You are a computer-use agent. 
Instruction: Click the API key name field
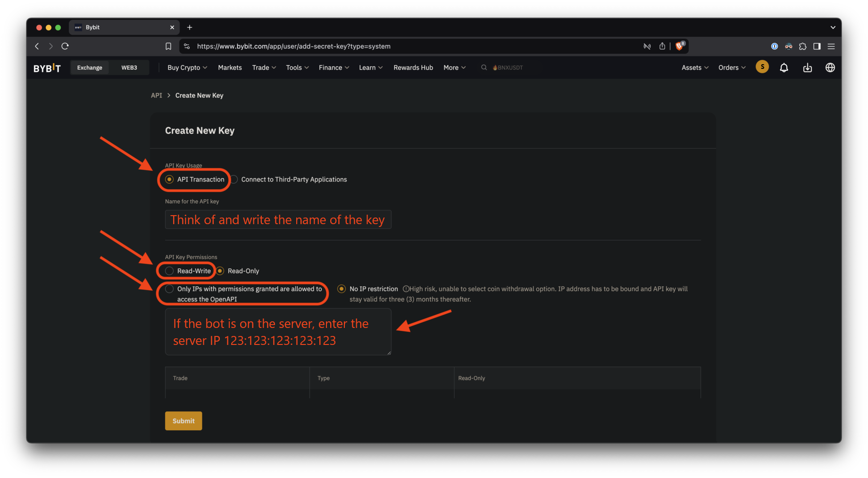coord(278,219)
